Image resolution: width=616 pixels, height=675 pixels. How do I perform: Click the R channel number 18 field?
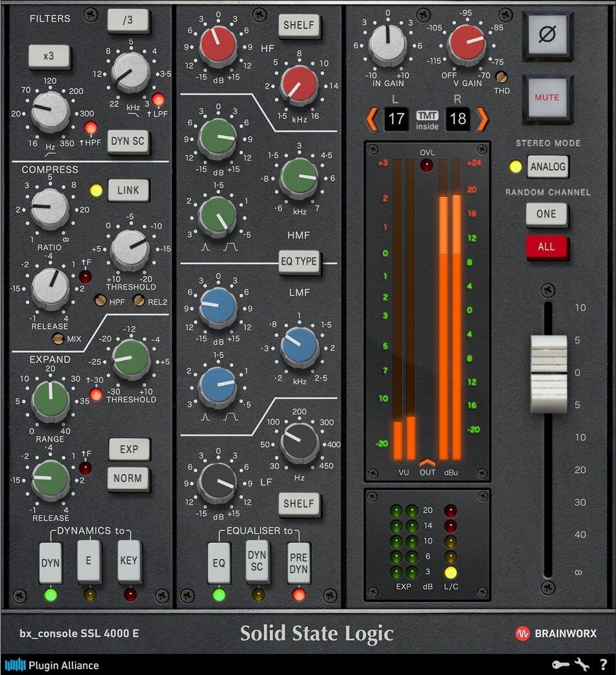(x=457, y=119)
